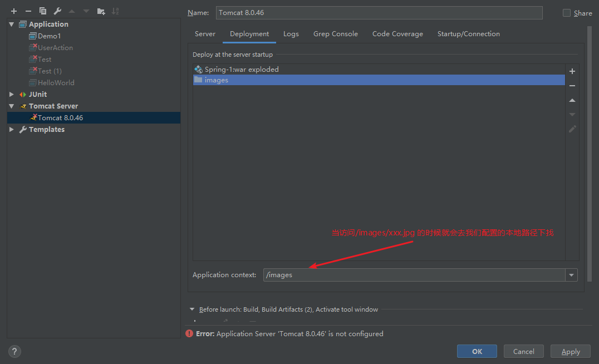The image size is (599, 364).
Task: Click the Application group icon
Action: coord(23,24)
